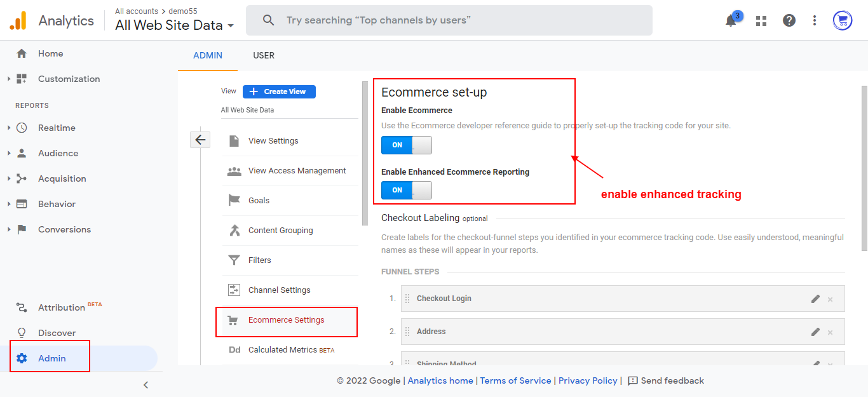Click the help question mark icon
The width and height of the screenshot is (868, 397).
coord(789,20)
